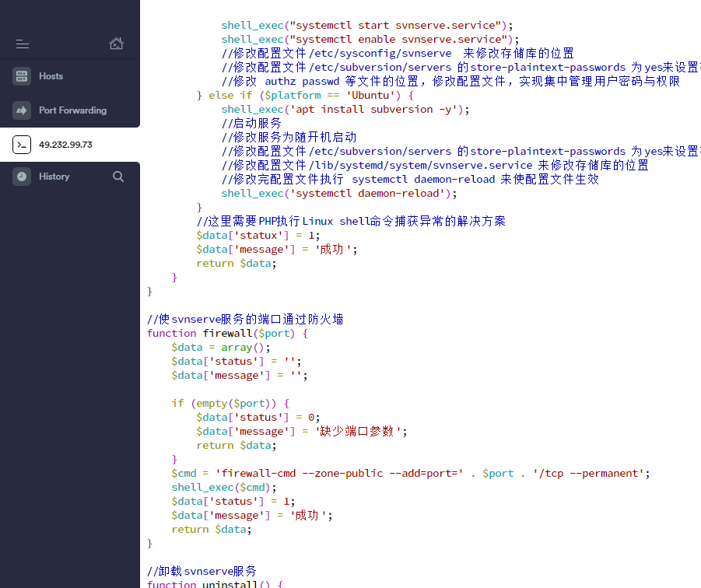Collapse the sidebar with the hamburger icon
Screen dimensions: 701x588
(x=22, y=44)
